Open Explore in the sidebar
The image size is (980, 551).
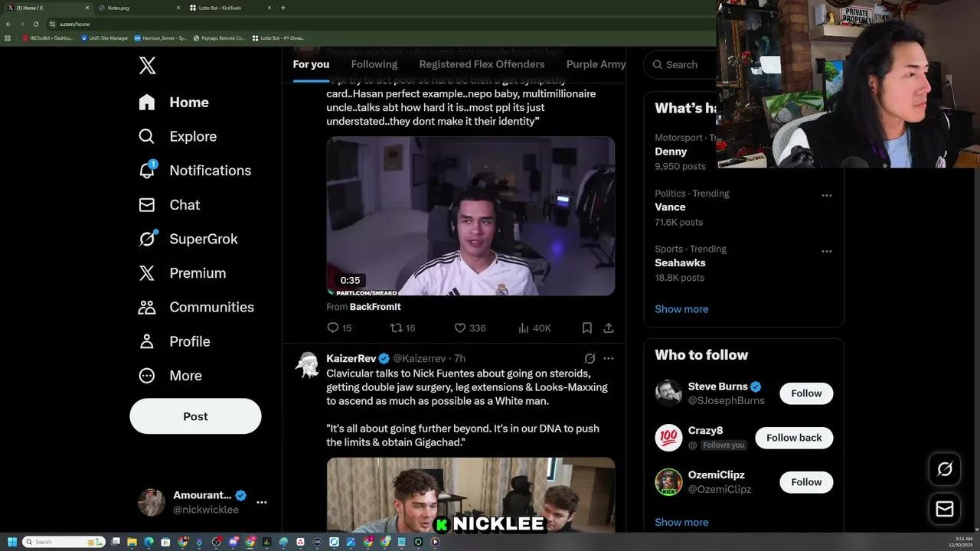click(178, 136)
